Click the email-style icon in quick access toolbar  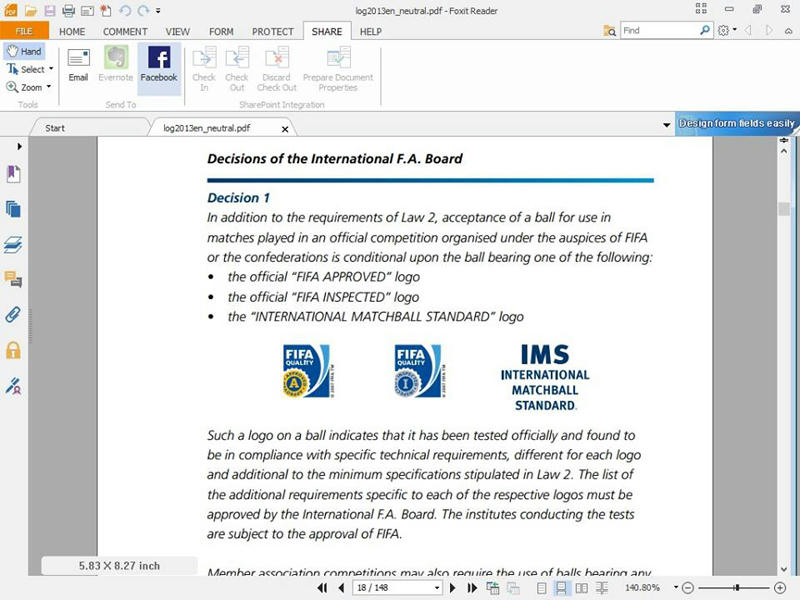pyautogui.click(x=87, y=10)
